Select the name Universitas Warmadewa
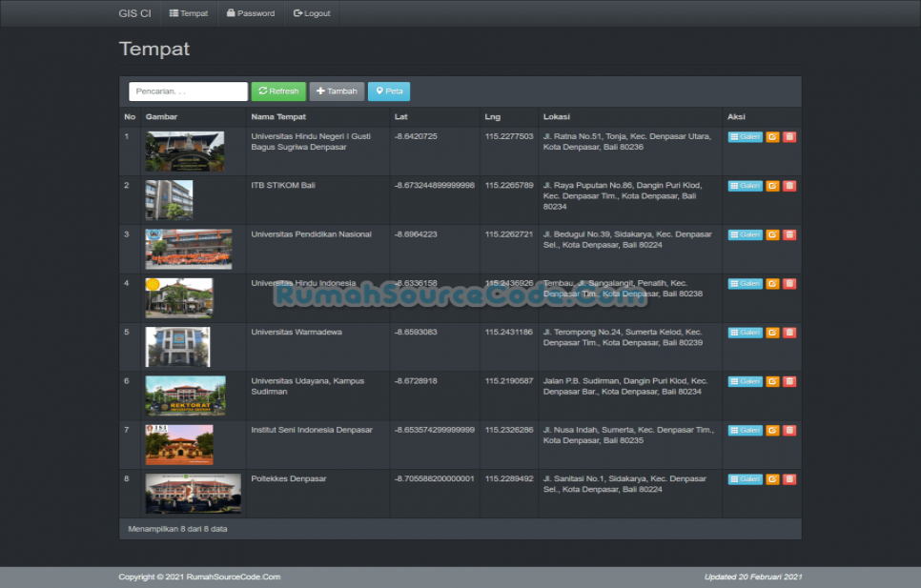Screen dimensions: 921x588 [297, 333]
